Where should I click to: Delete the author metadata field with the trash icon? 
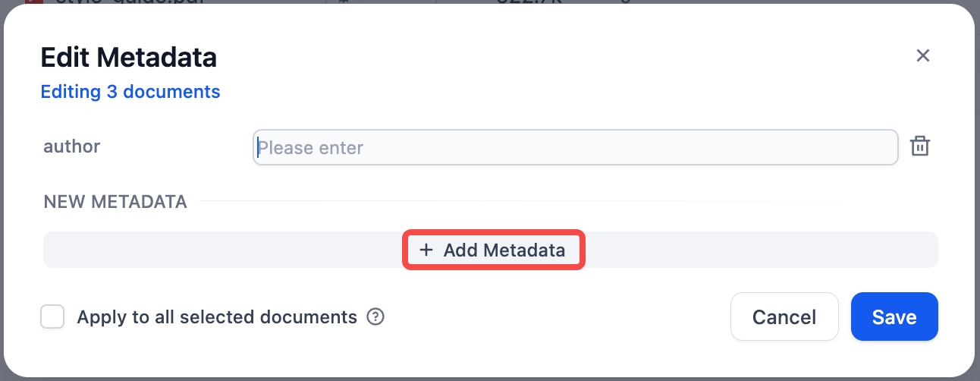[919, 146]
